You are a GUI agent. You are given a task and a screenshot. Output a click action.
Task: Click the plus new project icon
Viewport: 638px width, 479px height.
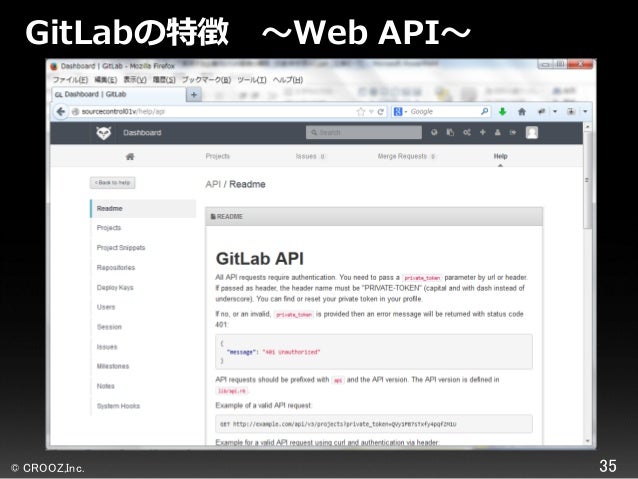(x=483, y=132)
